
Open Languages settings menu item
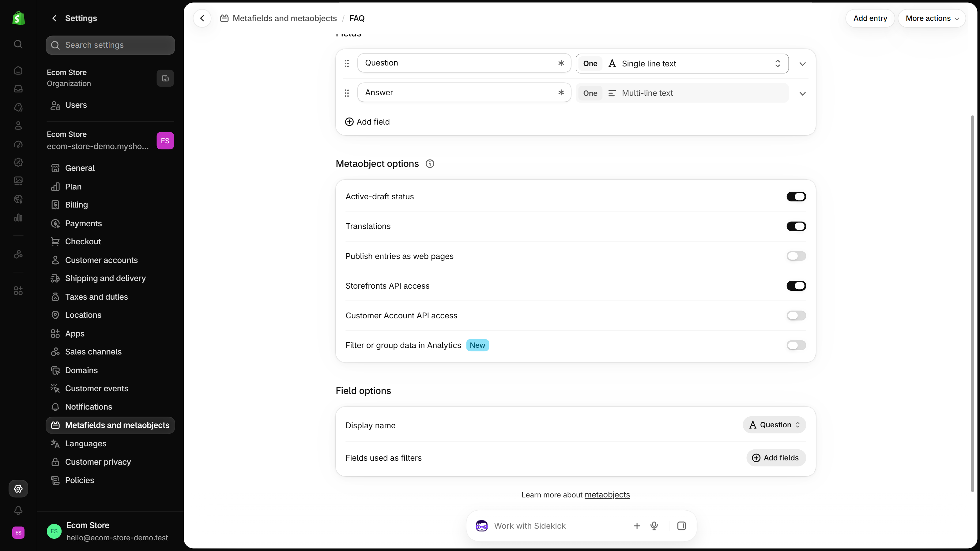coord(110,443)
